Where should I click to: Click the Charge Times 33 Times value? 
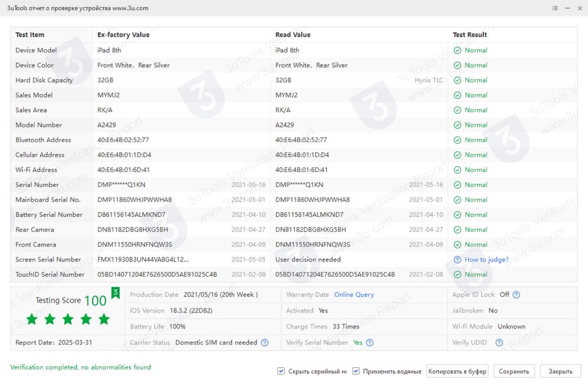tap(346, 327)
